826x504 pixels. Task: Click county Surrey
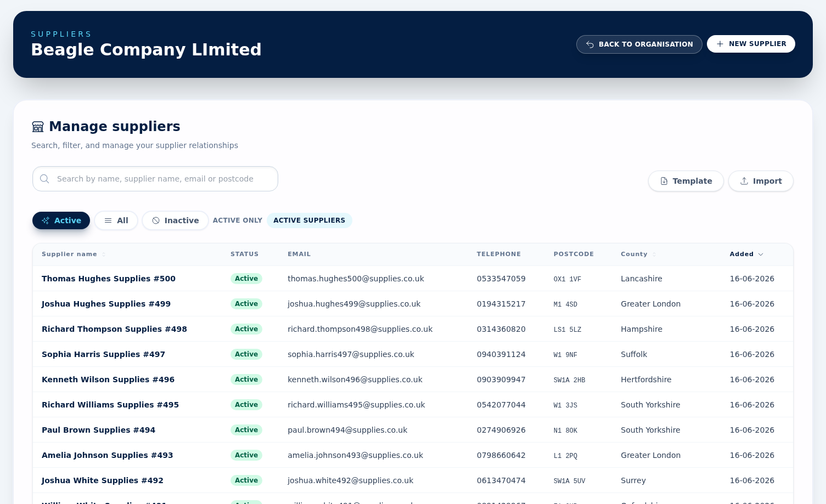[x=633, y=480]
